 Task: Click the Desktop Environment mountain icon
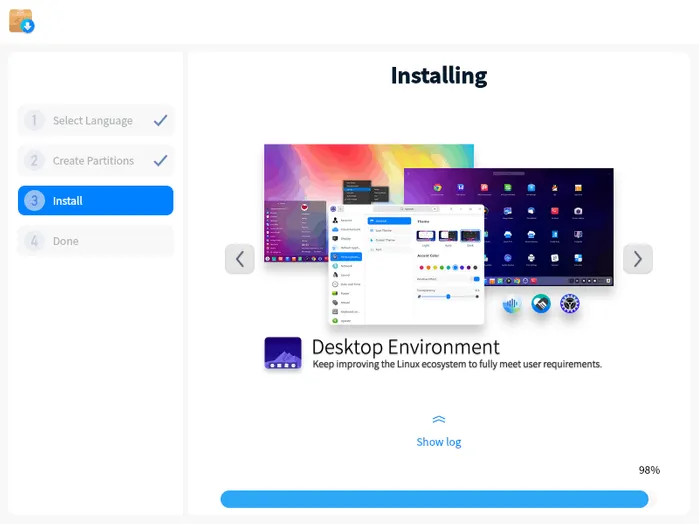[x=283, y=353]
